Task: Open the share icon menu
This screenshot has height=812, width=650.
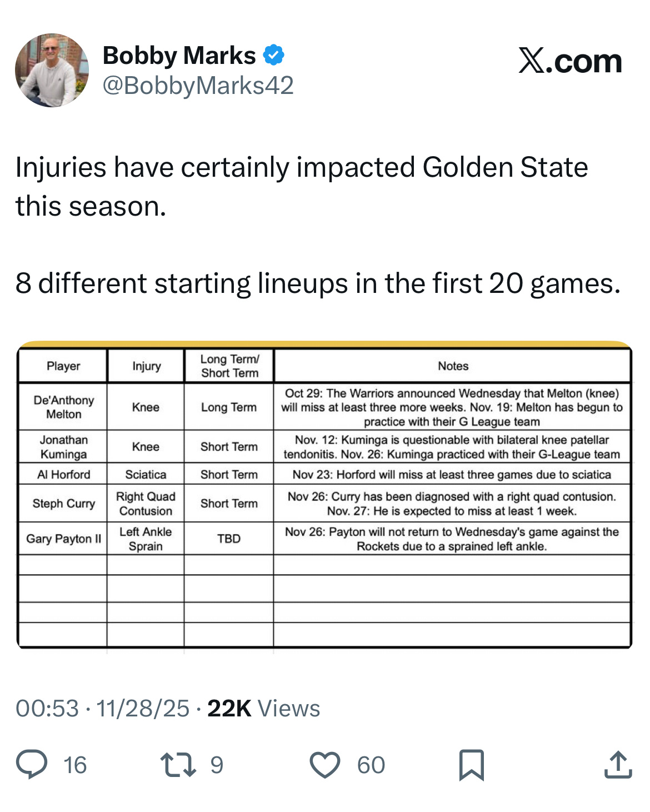Action: pos(618,765)
